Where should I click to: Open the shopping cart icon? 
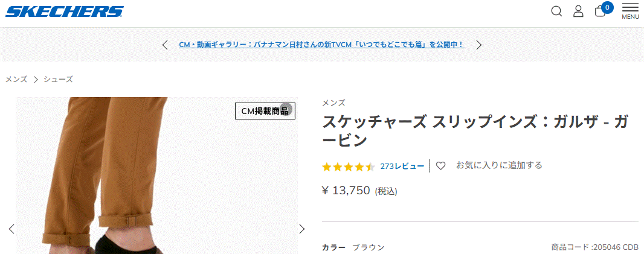601,11
